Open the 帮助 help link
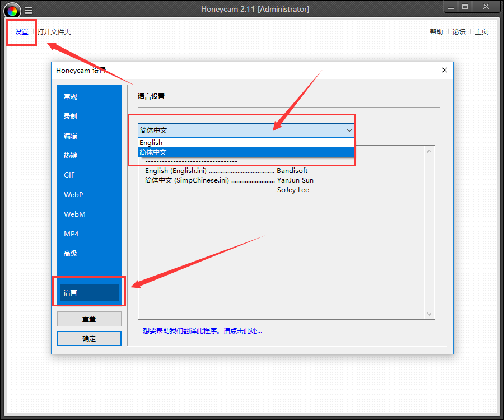504x420 pixels. click(436, 32)
